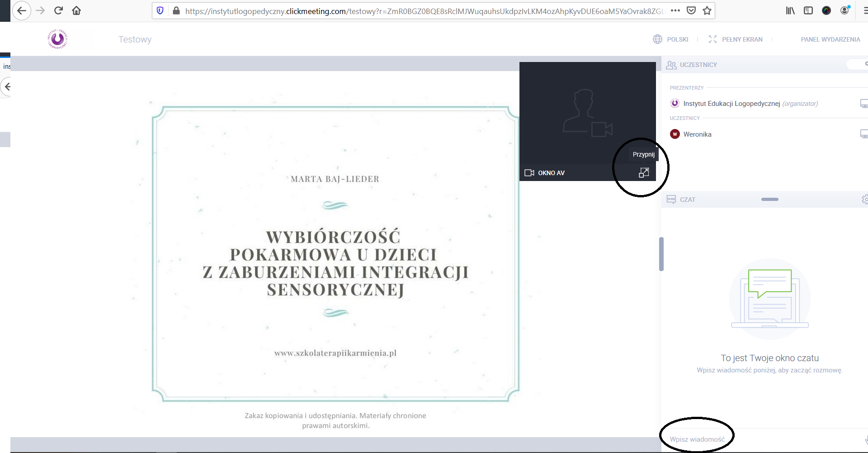
Task: Select Instytut Edukacji Logopedycznej organizer entry
Action: click(x=731, y=104)
